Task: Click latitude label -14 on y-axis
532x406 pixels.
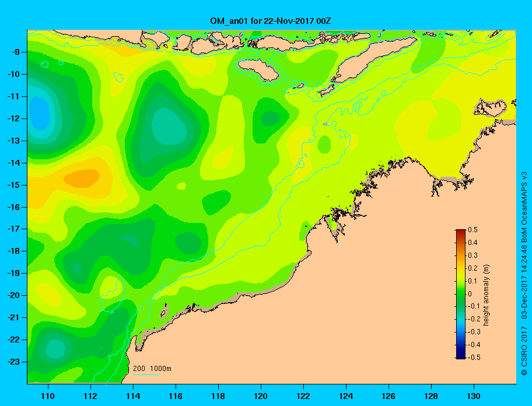Action: (x=13, y=163)
